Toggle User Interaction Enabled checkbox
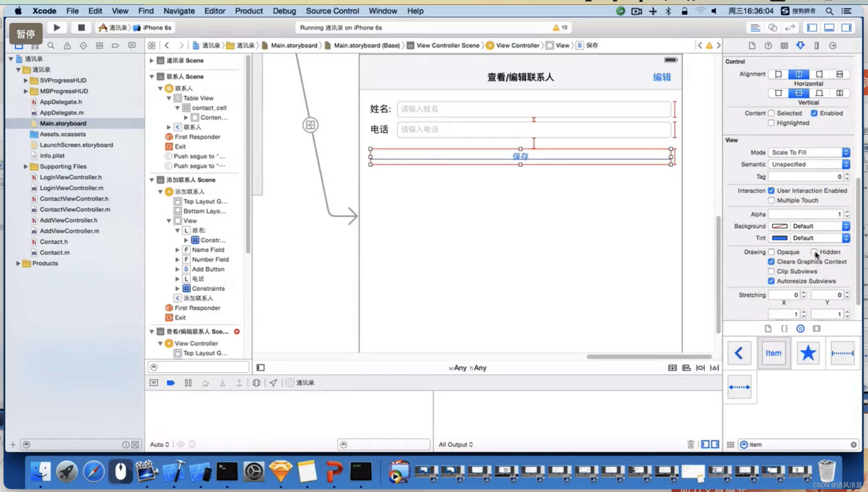This screenshot has width=868, height=492. 771,190
